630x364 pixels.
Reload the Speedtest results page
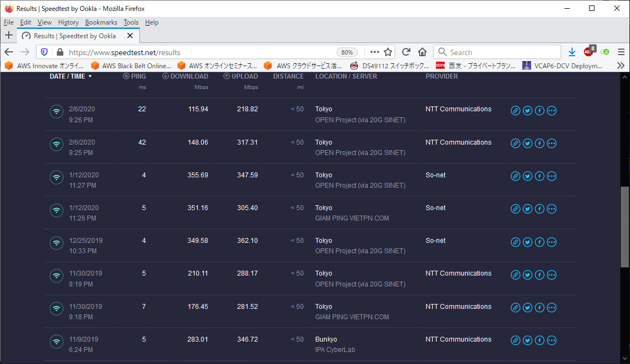pyautogui.click(x=406, y=52)
